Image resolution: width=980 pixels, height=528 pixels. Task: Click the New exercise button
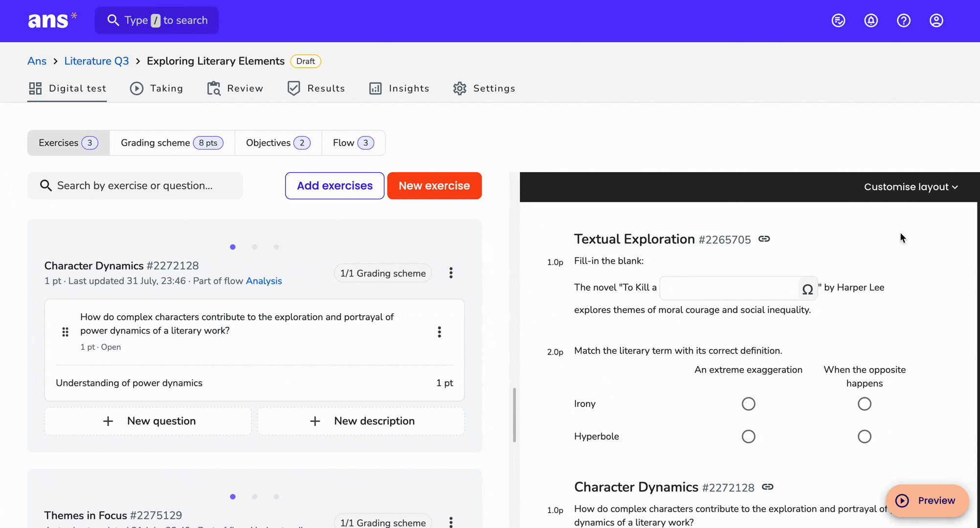pyautogui.click(x=434, y=186)
